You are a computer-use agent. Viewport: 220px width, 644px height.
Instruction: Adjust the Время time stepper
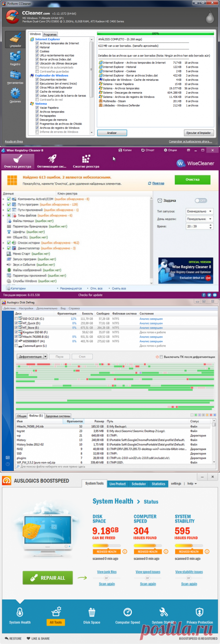coord(211,227)
